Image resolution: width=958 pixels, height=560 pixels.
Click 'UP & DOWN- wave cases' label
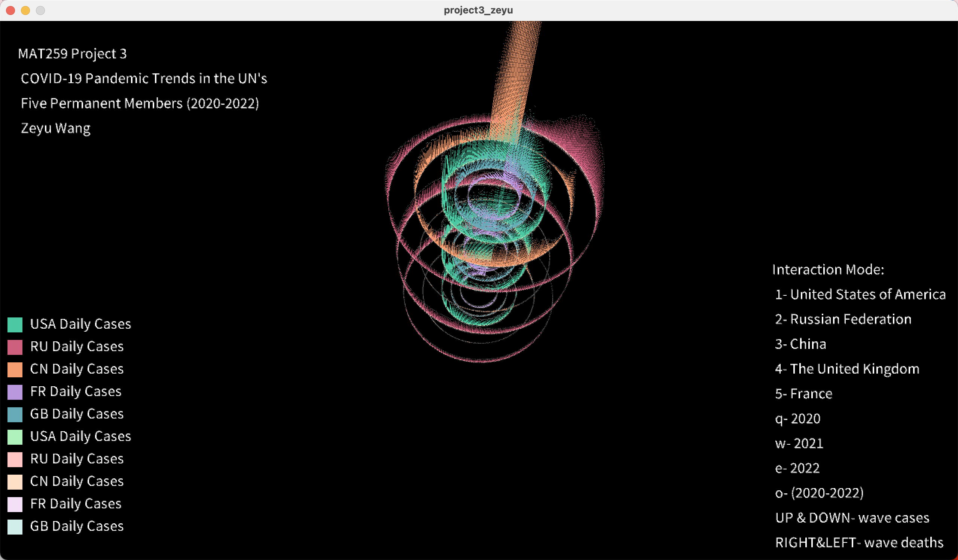[x=852, y=518]
